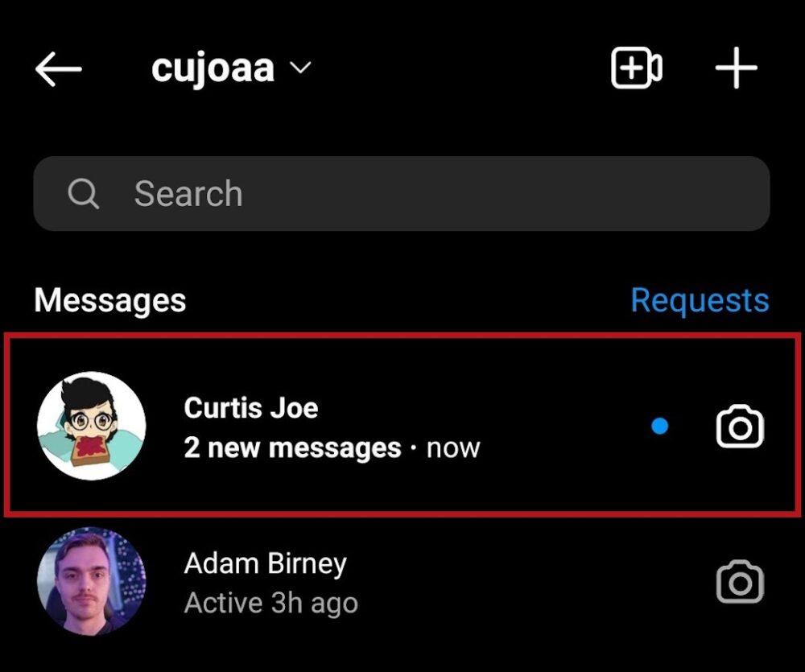Image resolution: width=805 pixels, height=672 pixels.
Task: Click the Messages section heading
Action: [110, 300]
